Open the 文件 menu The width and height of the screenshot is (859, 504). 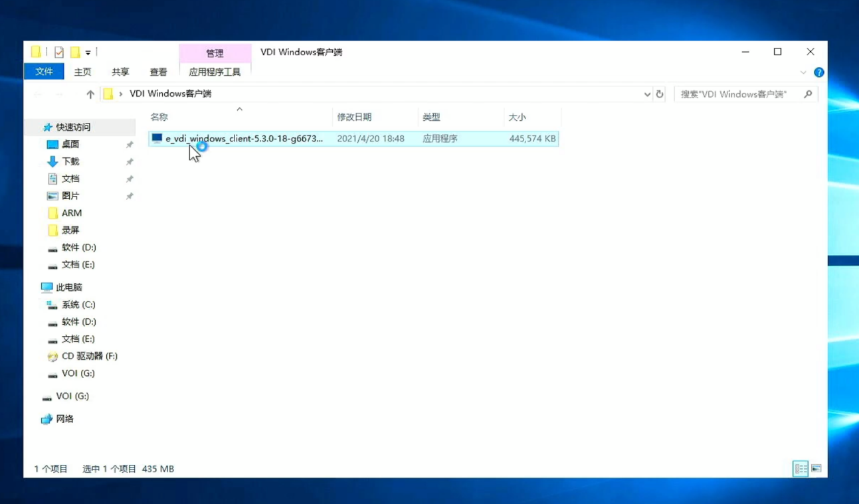tap(44, 72)
